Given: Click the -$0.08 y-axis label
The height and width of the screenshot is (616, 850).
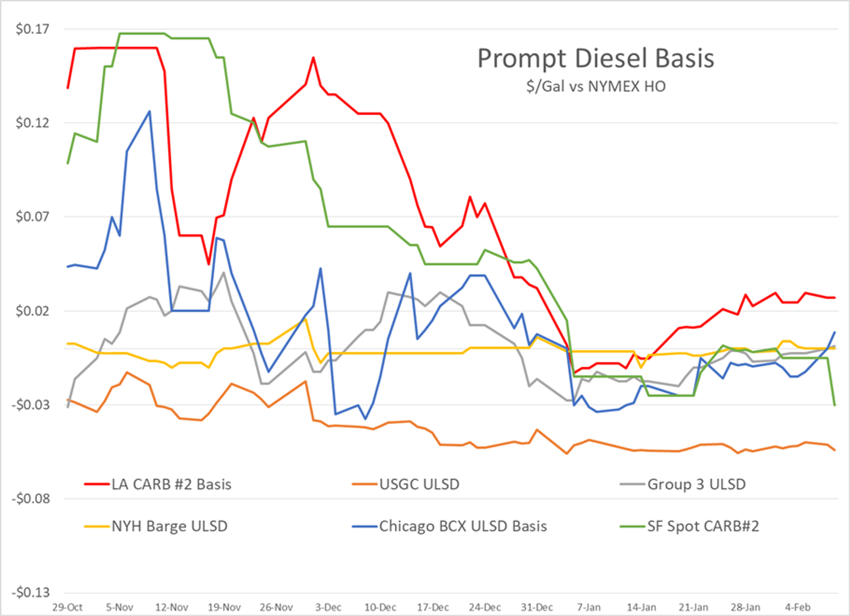Looking at the screenshot, I should click(31, 498).
